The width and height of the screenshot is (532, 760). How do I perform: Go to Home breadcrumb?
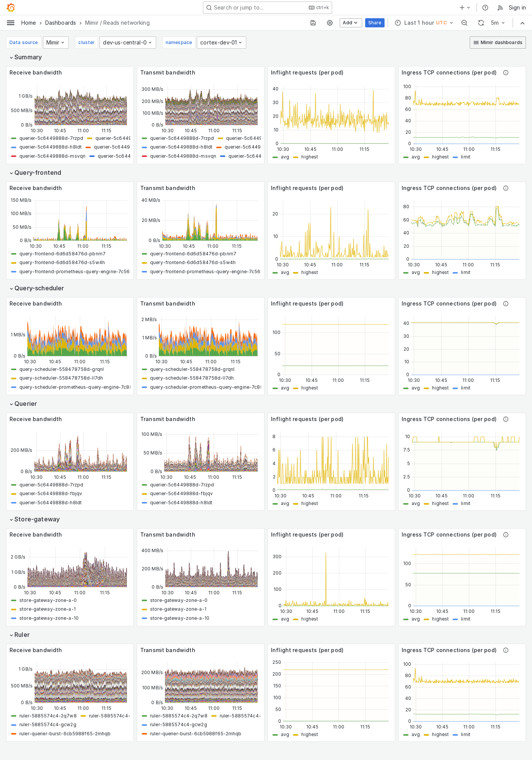point(28,23)
